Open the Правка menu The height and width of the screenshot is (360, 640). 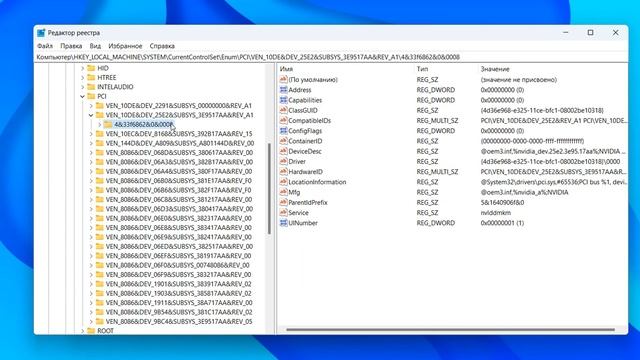[71, 46]
